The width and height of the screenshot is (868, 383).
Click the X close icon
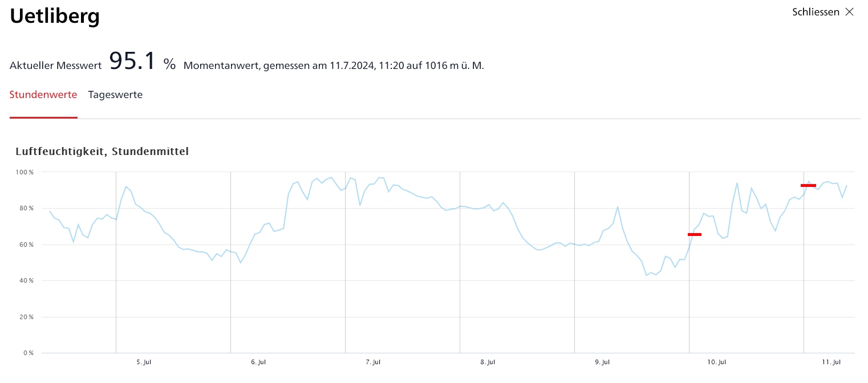(850, 12)
